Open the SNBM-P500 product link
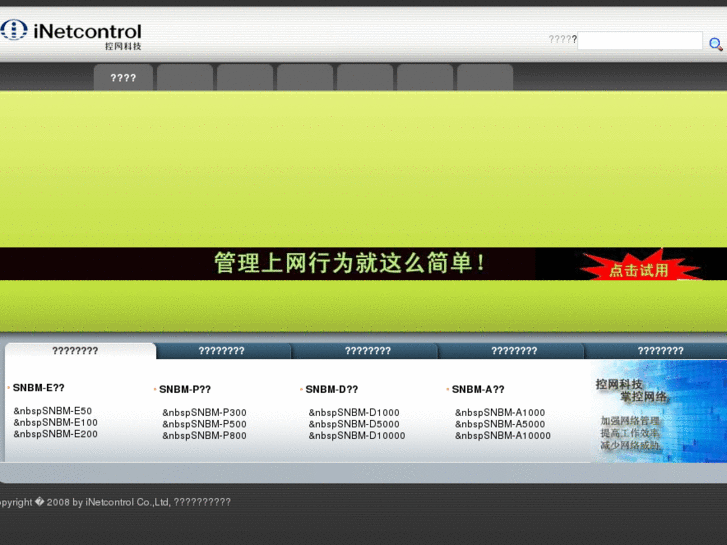The image size is (727, 545). 204,424
